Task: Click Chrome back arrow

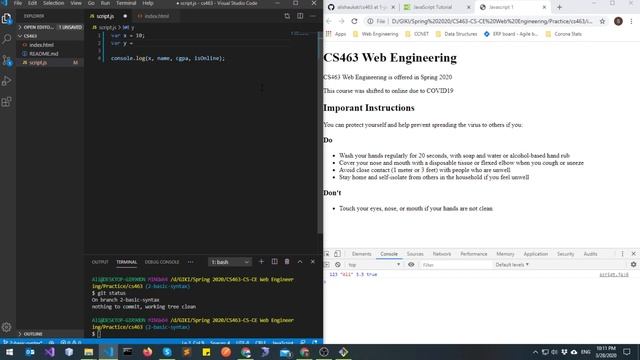Action: pyautogui.click(x=329, y=21)
